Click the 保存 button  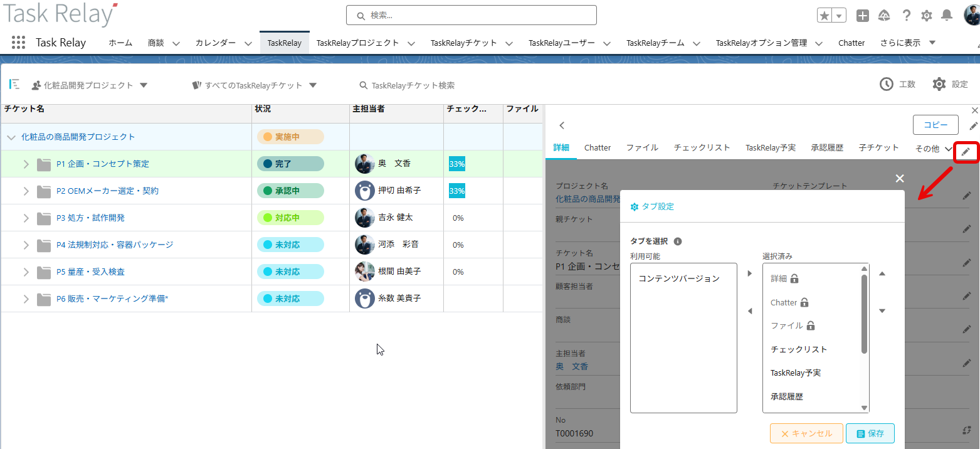tap(870, 433)
